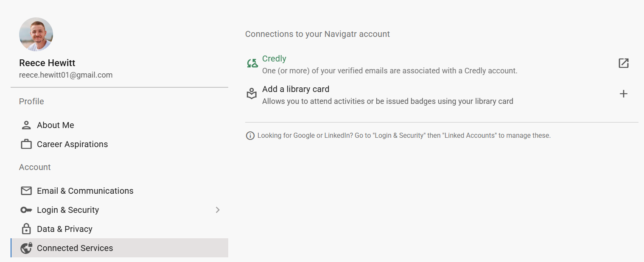Click the green Credly sync icon

click(x=252, y=64)
